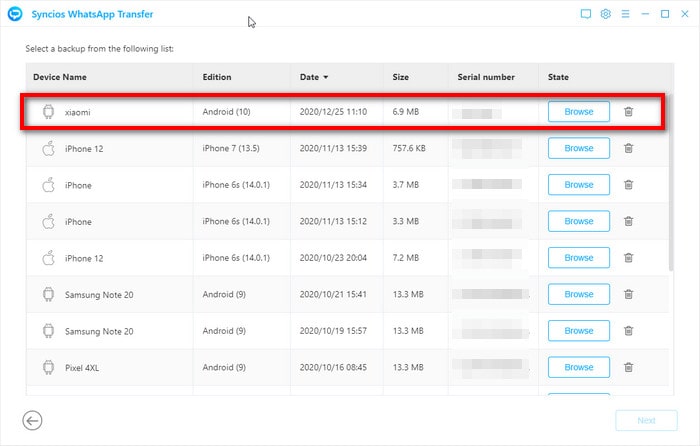Click the 3.7 MB size cell
The width and height of the screenshot is (700, 446).
pos(406,185)
